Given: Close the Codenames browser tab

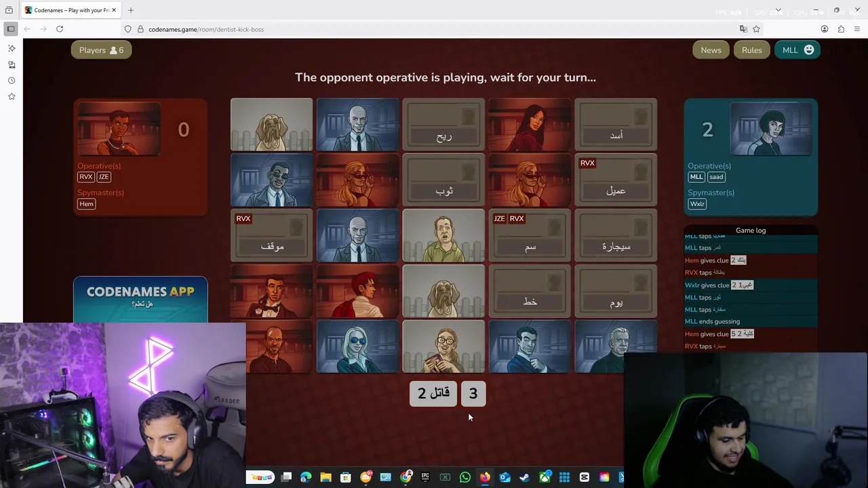Looking at the screenshot, I should [x=114, y=10].
